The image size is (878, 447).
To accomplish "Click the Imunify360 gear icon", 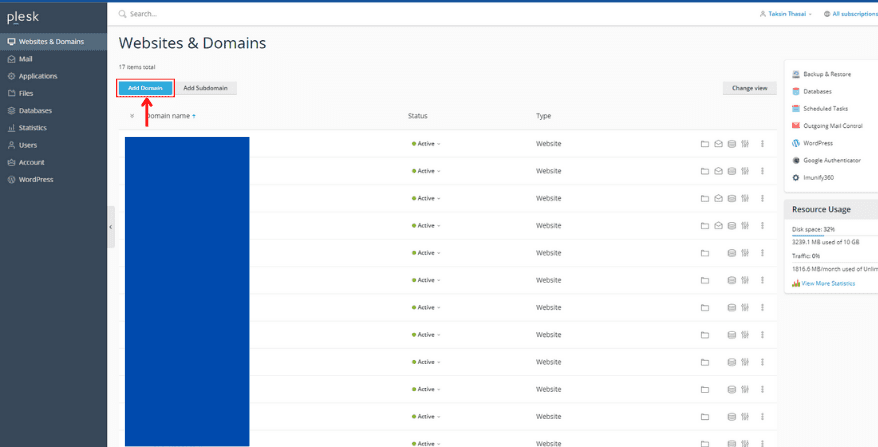I will click(x=796, y=178).
